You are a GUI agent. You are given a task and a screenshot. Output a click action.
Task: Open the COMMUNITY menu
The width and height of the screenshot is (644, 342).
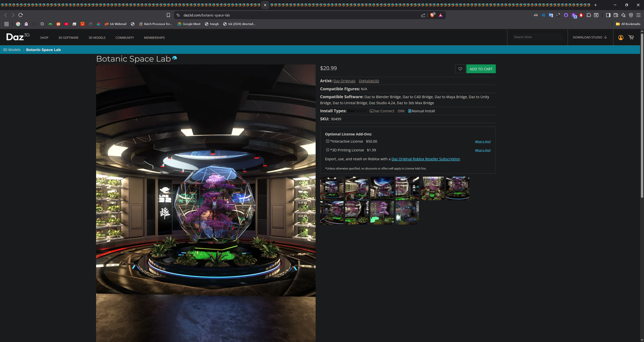coord(125,38)
